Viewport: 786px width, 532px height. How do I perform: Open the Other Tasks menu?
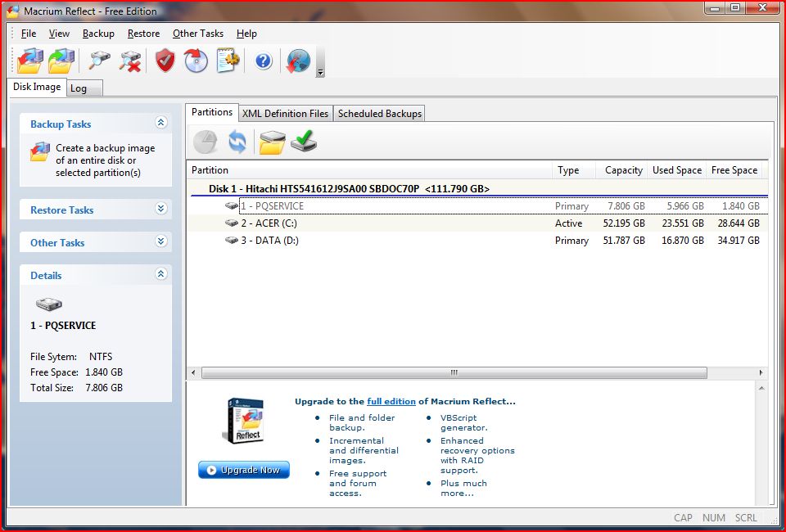198,34
